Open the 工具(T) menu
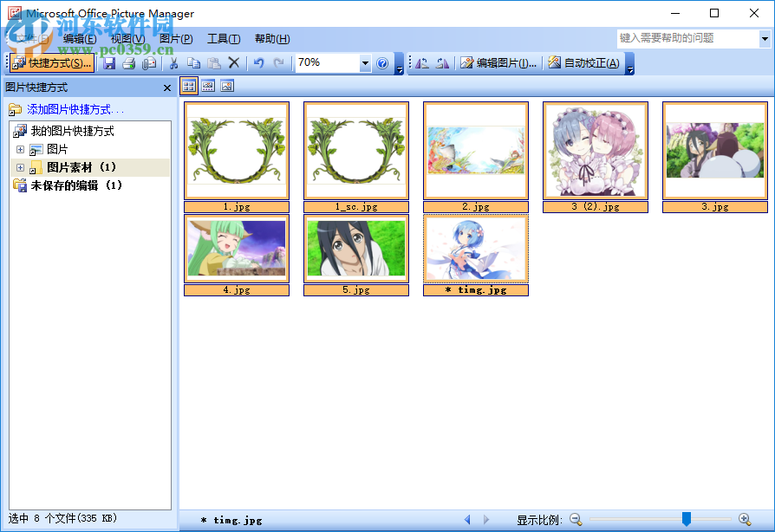775x532 pixels. coord(224,39)
